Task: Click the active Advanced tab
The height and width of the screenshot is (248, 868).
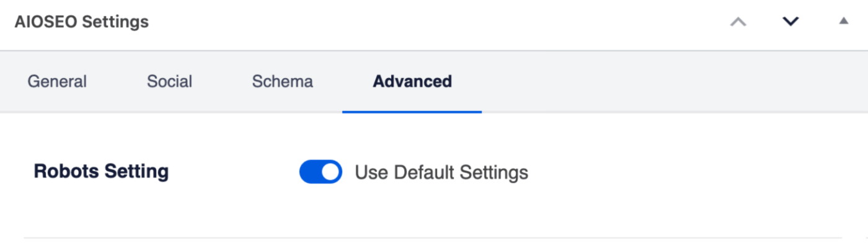Action: point(412,81)
